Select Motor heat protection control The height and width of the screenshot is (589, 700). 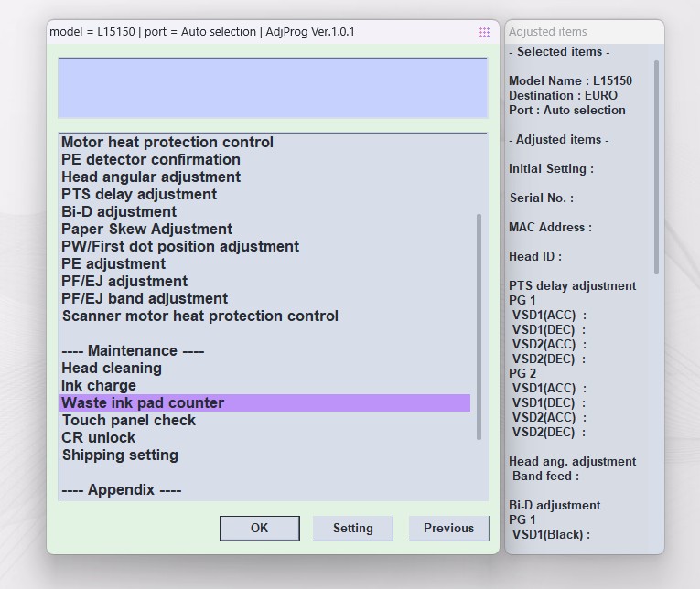pos(167,142)
